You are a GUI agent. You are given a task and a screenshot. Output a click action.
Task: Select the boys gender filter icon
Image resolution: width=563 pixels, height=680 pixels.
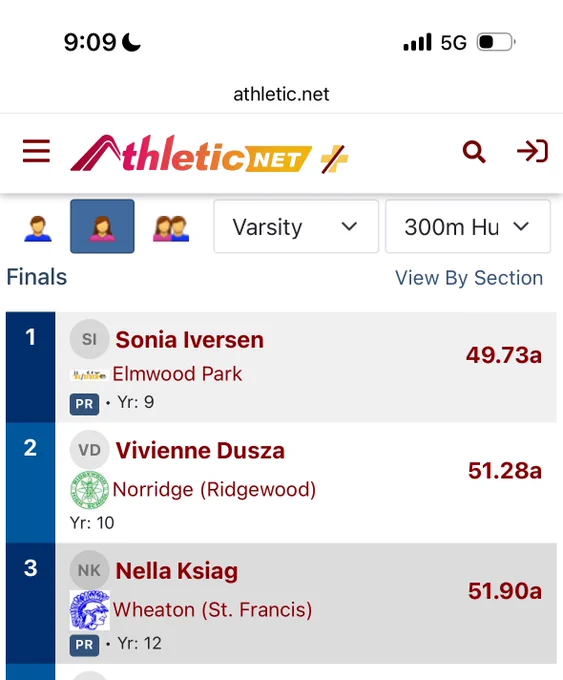point(38,227)
